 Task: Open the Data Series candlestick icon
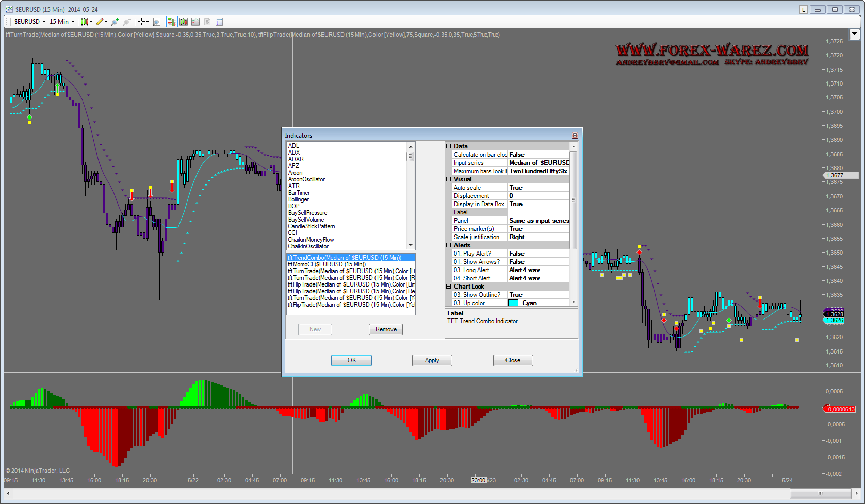pos(183,22)
